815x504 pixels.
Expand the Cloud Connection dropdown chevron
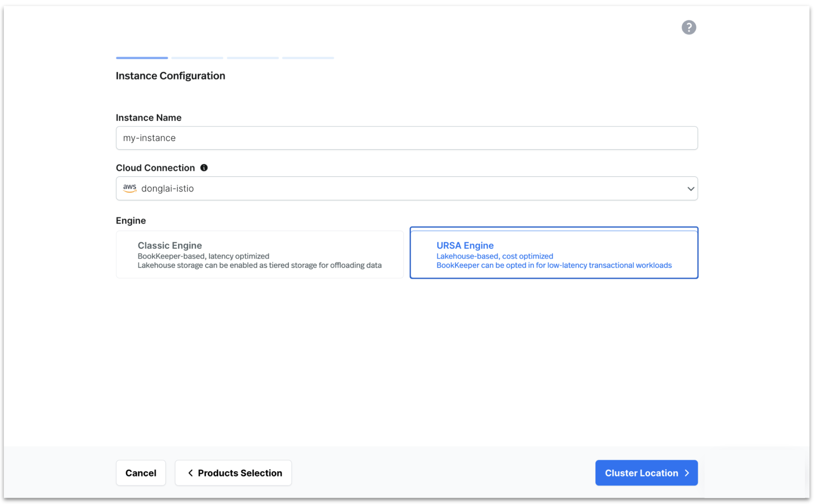click(691, 189)
